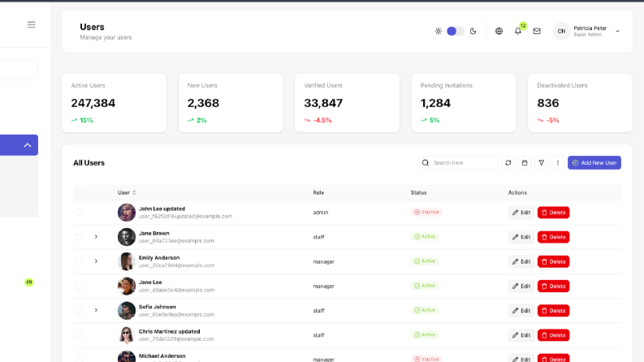Edit the Jane Brown user

pyautogui.click(x=521, y=237)
